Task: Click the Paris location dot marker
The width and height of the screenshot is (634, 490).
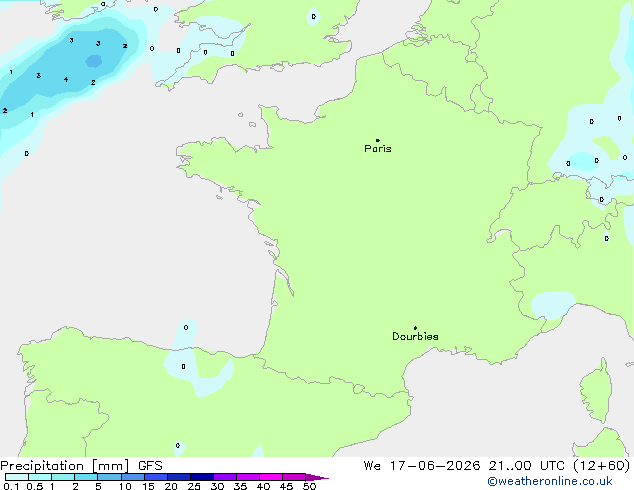Action: coord(378,140)
